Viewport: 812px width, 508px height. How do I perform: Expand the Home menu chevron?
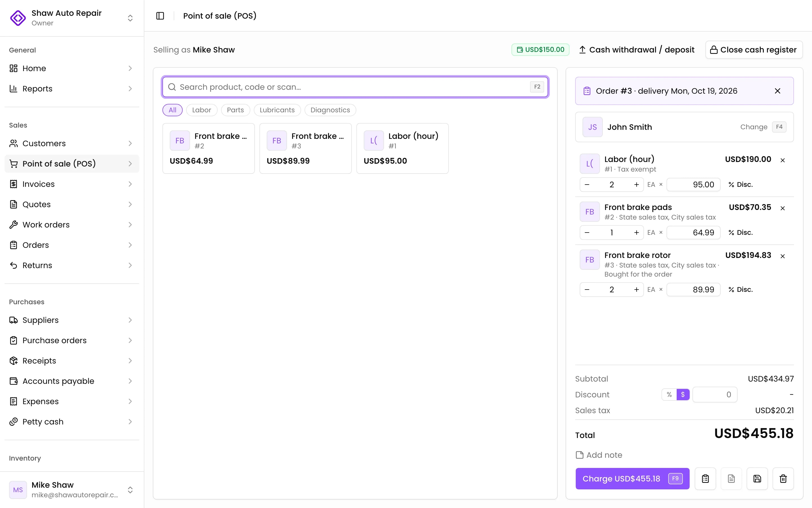pos(130,68)
